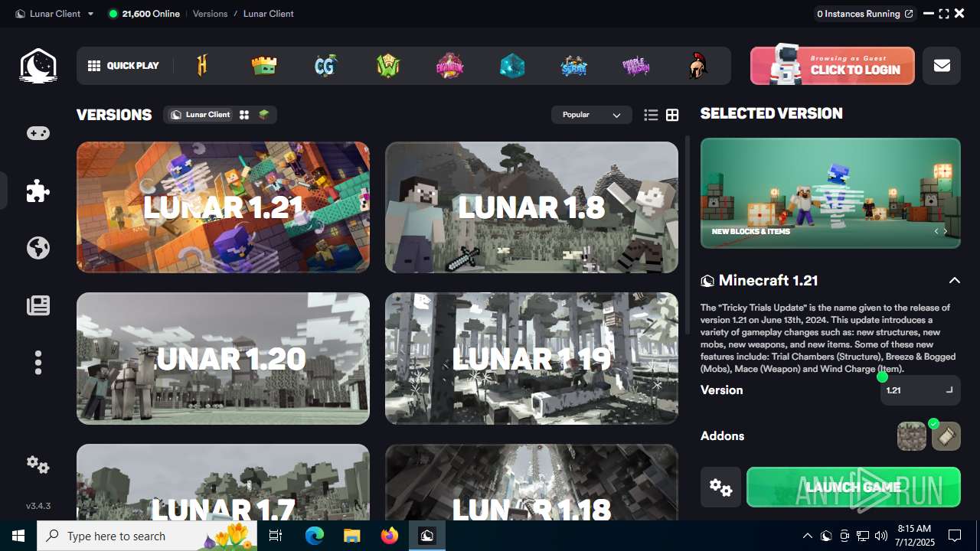Click the 21,600 Online indicator

[144, 14]
